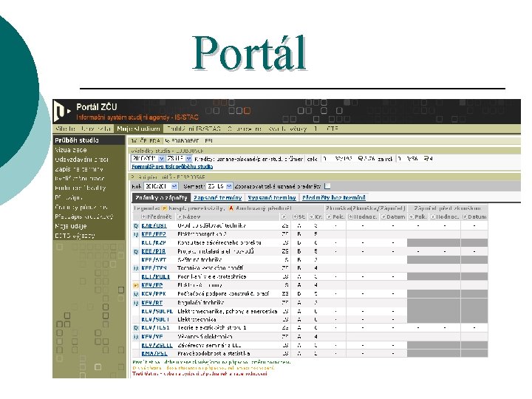This screenshot has width=532, height=399.
Task: Open Formulář pro tisk průběhu studia link
Action: click(x=172, y=166)
